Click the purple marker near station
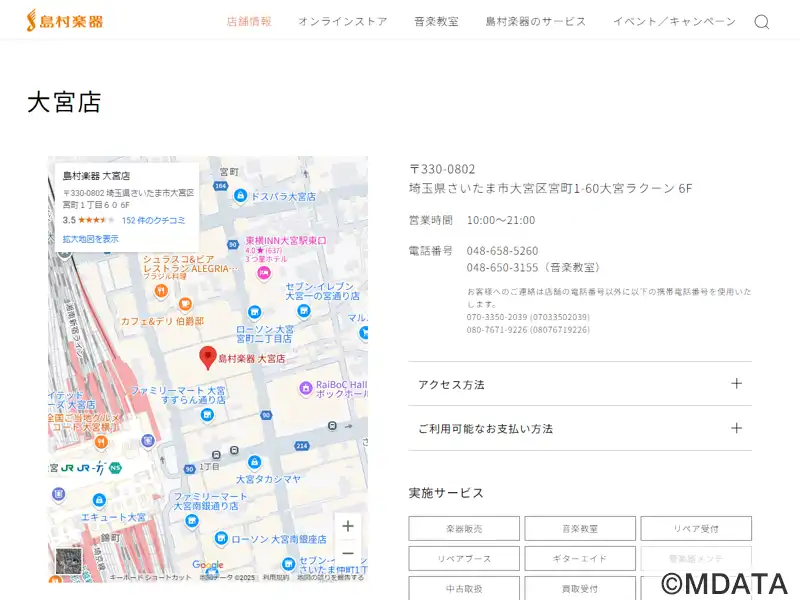Screen dimensions: 800x600 point(148,440)
